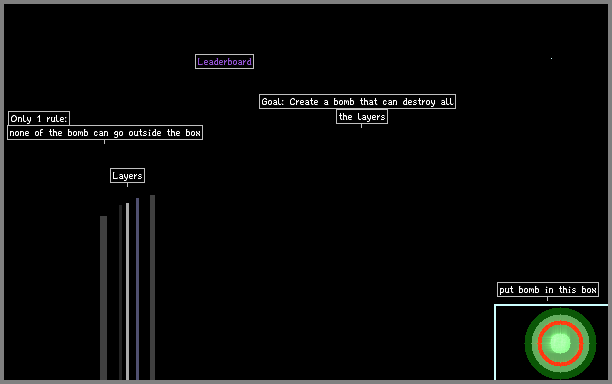Select the thin bright white layer bar
The image size is (612, 384).
point(127,291)
